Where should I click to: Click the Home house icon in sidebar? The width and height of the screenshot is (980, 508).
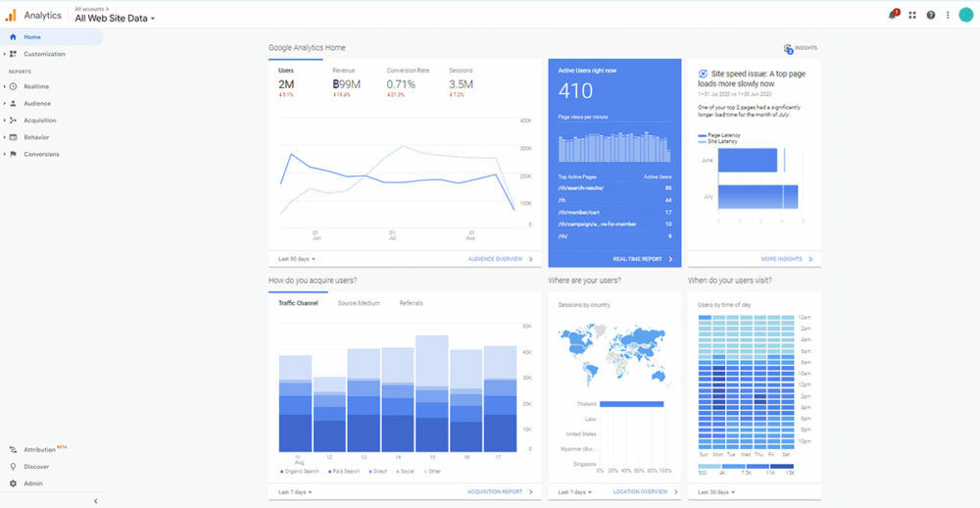(13, 37)
